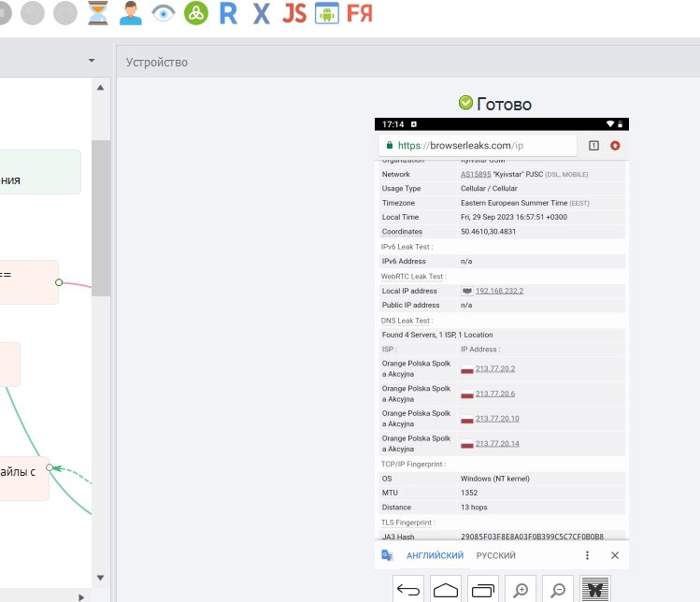Click the hourglass timer toolbar icon

click(98, 13)
